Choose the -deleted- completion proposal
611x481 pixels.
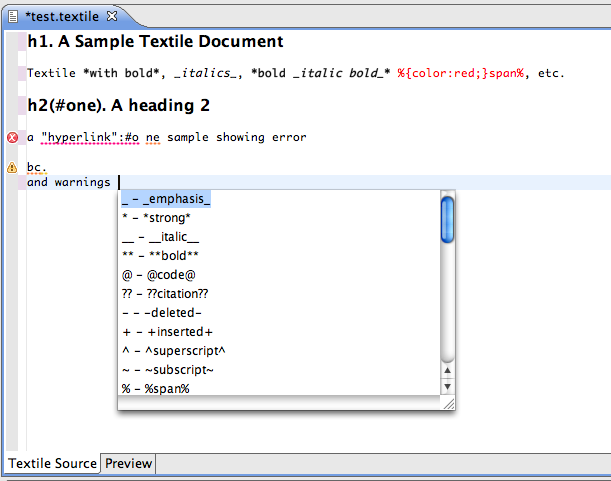point(279,313)
